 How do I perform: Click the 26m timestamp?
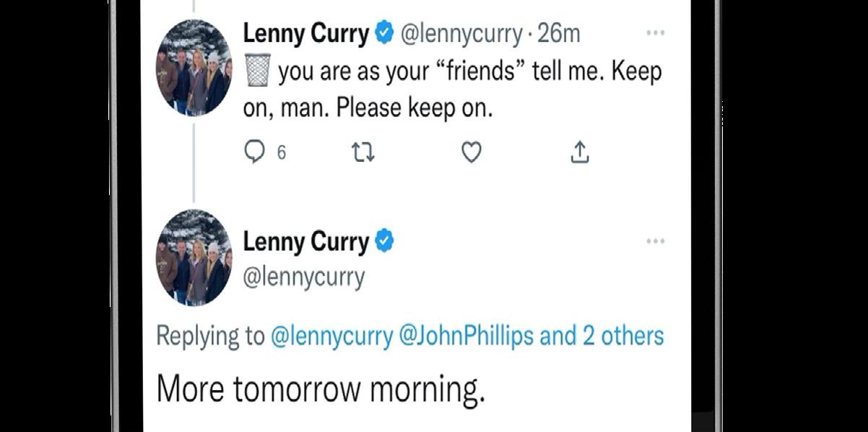559,33
